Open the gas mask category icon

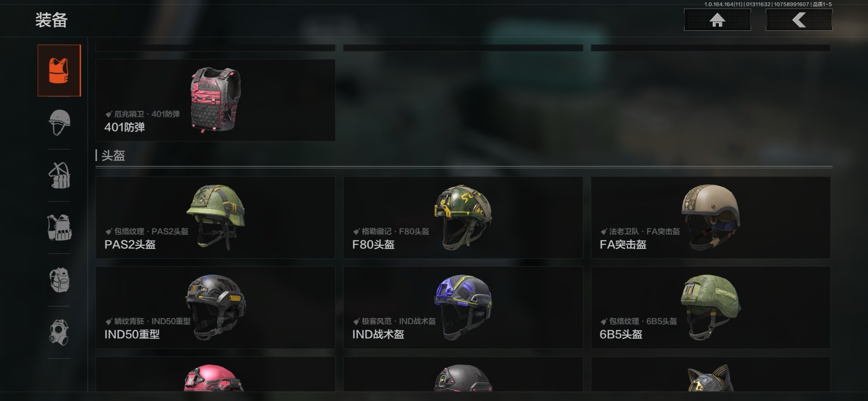click(x=59, y=332)
